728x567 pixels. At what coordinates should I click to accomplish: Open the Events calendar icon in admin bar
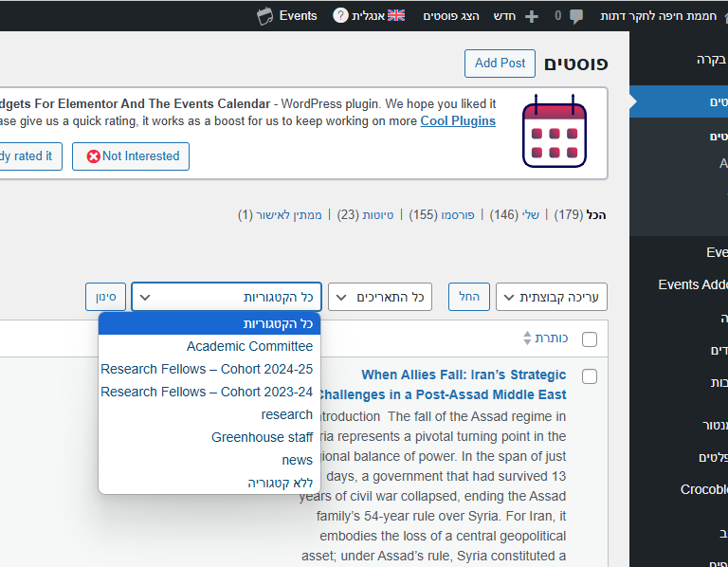264,16
